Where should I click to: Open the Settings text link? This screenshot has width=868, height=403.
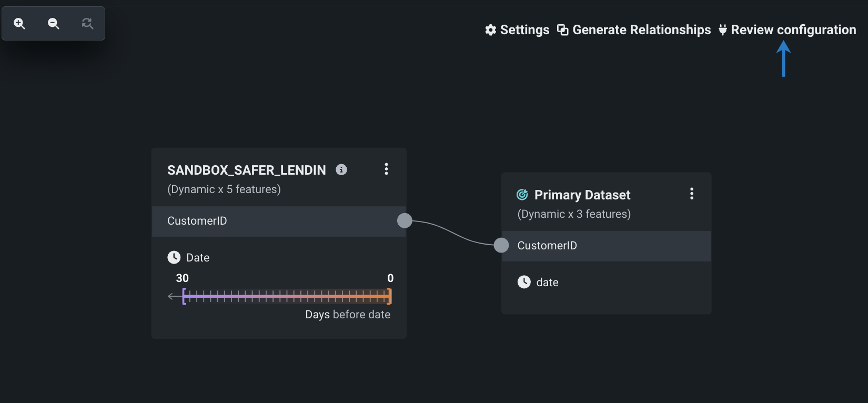coord(524,30)
